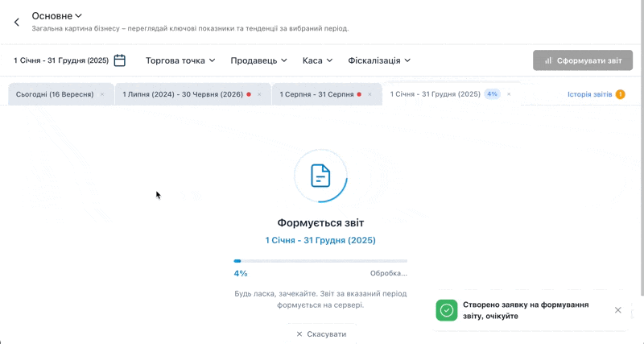Click the Сформувати звіт button

[x=583, y=60]
